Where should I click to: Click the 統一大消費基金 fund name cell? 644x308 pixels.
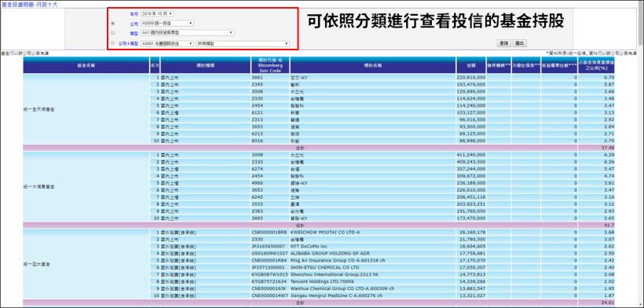click(x=86, y=187)
